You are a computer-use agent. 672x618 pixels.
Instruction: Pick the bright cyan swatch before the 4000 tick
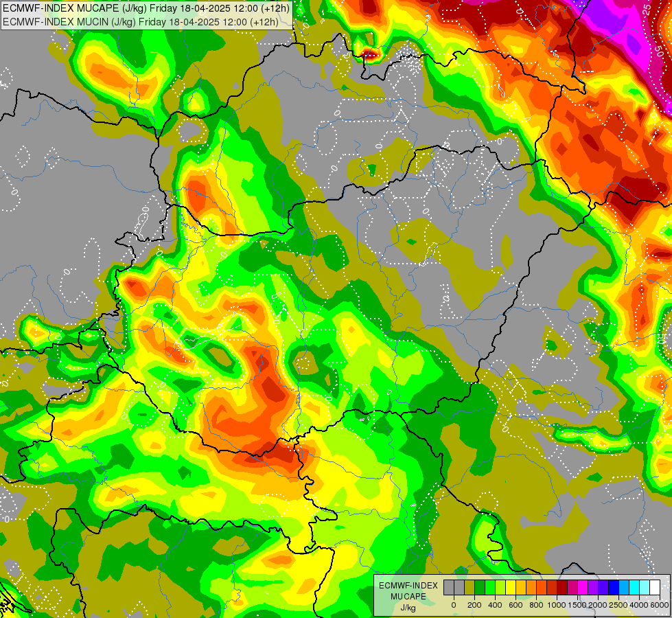(635, 588)
